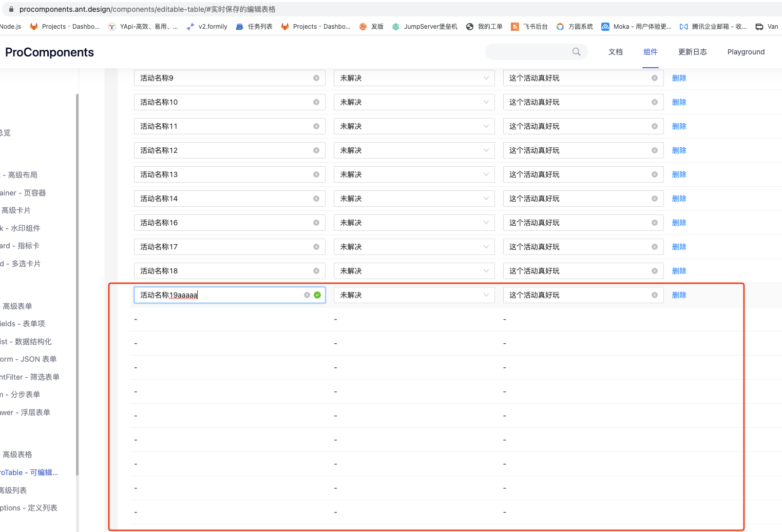The image size is (782, 532).
Task: Open the 飞书后台 bookmark icon
Action: 515,26
